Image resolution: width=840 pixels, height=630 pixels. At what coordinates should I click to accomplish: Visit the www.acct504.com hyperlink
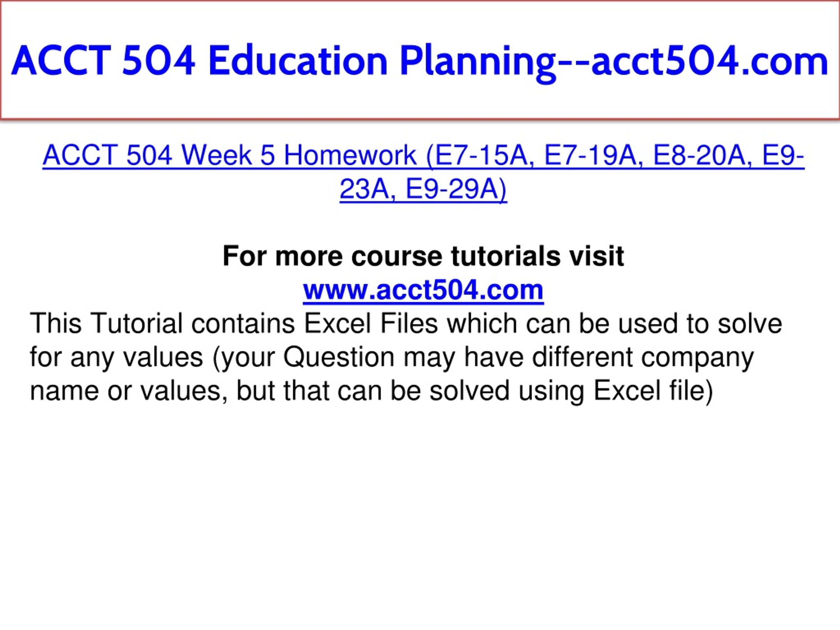(x=423, y=290)
